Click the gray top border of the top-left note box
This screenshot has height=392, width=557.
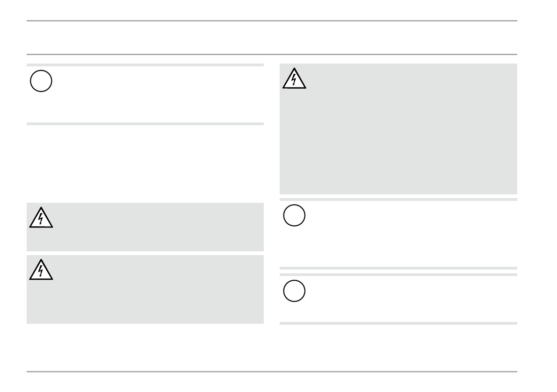coord(145,65)
